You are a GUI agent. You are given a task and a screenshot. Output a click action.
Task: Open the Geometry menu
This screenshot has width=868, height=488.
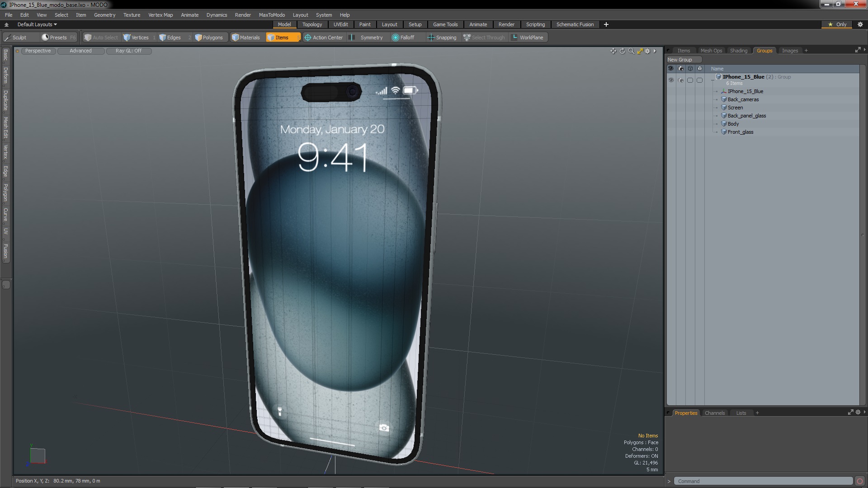point(104,15)
